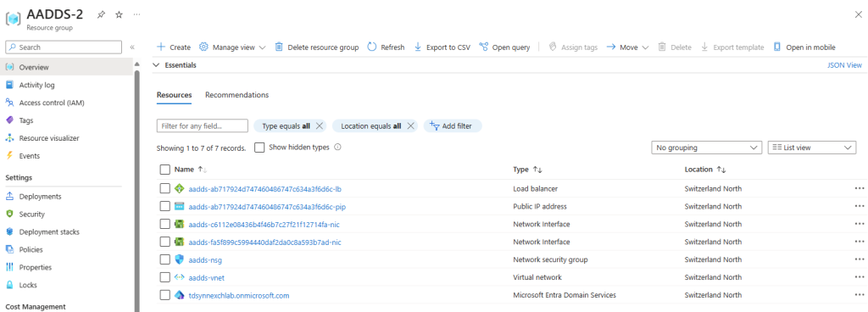Tick the select-all checkbox beside Name
The image size is (868, 312).
[x=164, y=170]
